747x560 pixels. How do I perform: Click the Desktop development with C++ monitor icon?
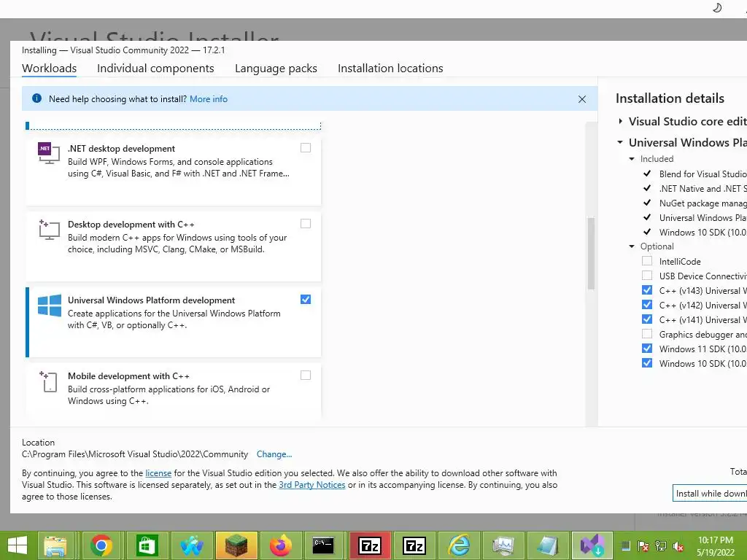(49, 230)
